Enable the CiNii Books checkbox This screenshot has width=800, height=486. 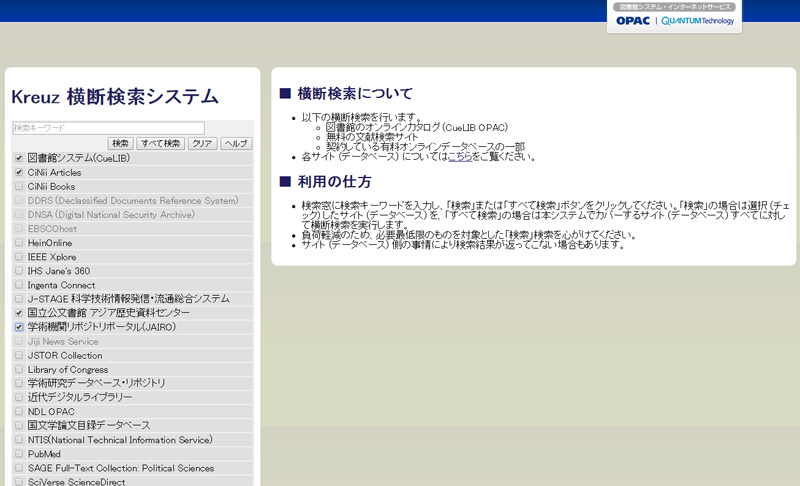coord(19,186)
